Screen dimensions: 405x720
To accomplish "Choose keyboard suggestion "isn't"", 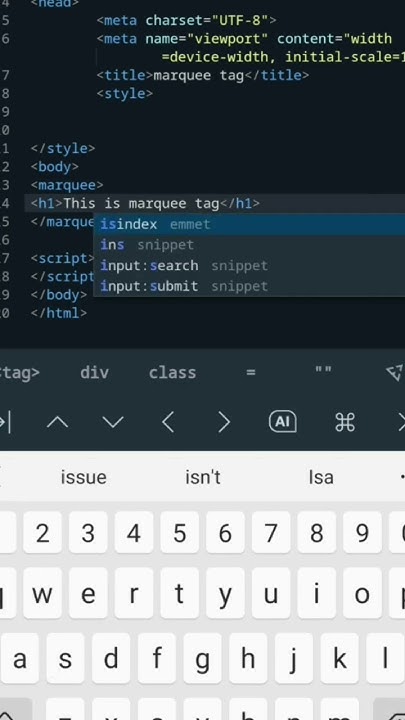I will click(203, 478).
